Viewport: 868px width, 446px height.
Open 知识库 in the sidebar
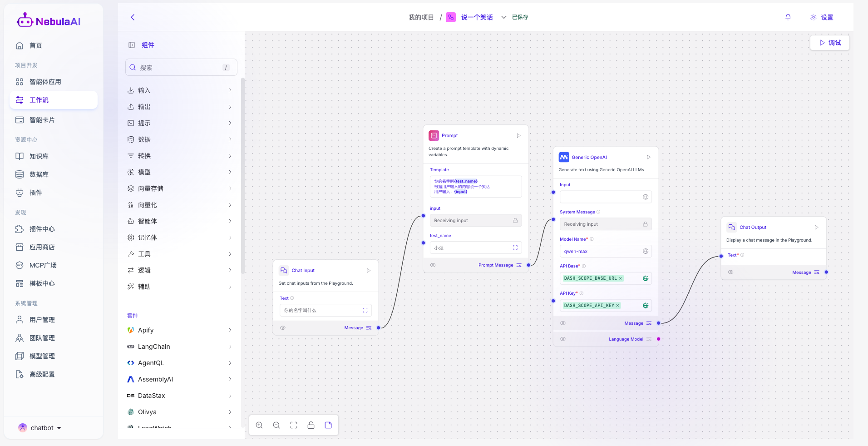coord(39,156)
